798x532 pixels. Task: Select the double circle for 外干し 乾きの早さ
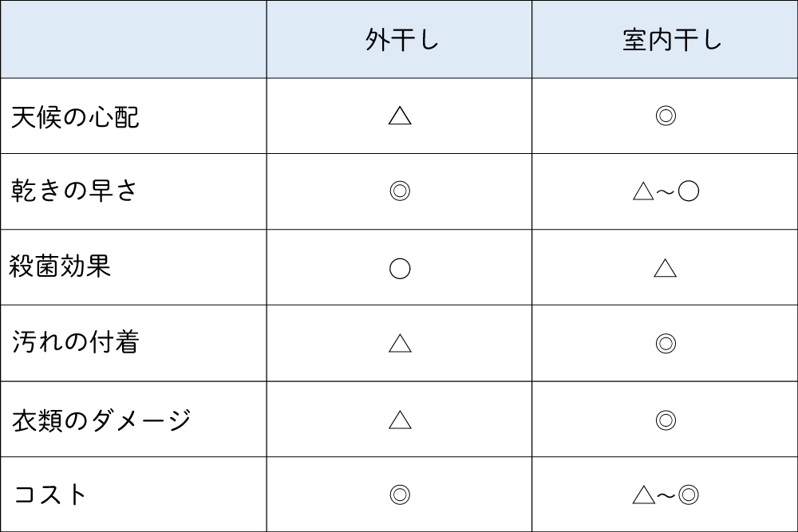tap(400, 191)
